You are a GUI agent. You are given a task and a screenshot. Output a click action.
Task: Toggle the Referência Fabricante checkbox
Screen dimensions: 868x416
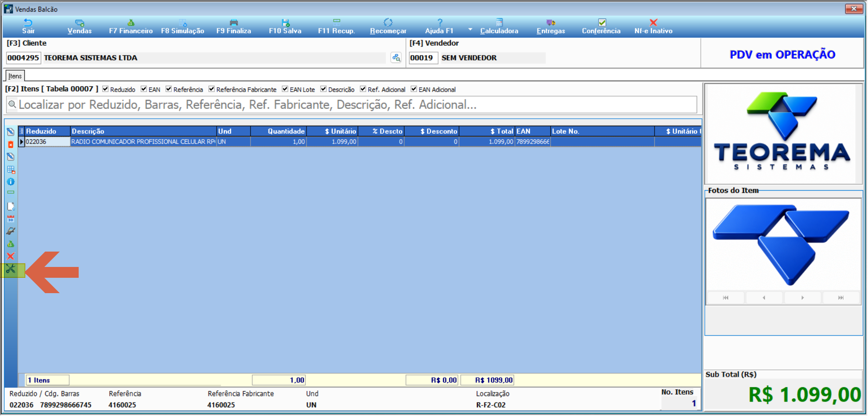(212, 89)
